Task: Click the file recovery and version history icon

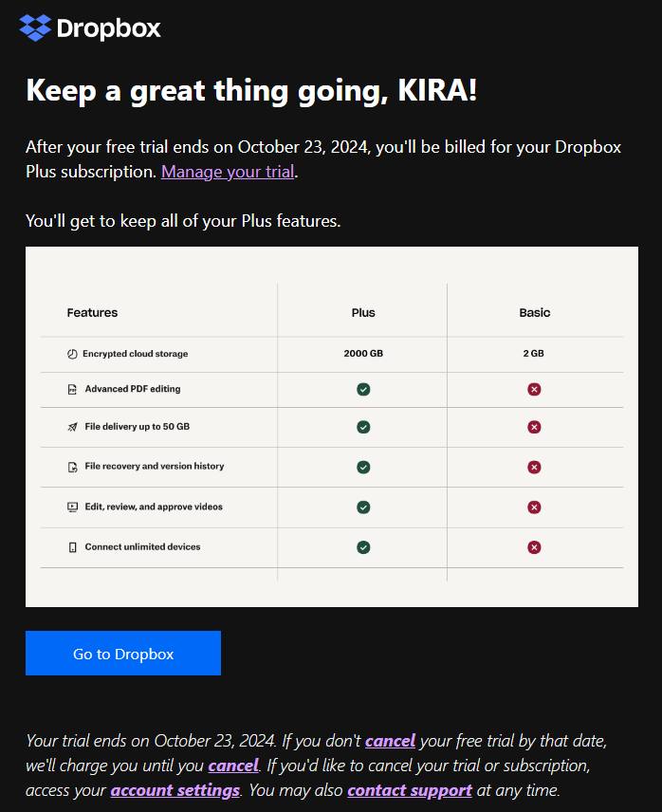Action: tap(72, 467)
